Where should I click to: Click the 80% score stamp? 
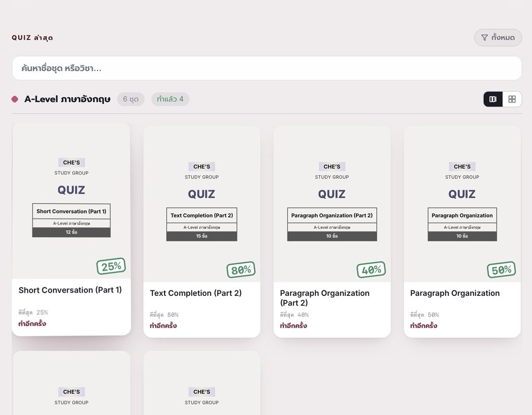(241, 270)
